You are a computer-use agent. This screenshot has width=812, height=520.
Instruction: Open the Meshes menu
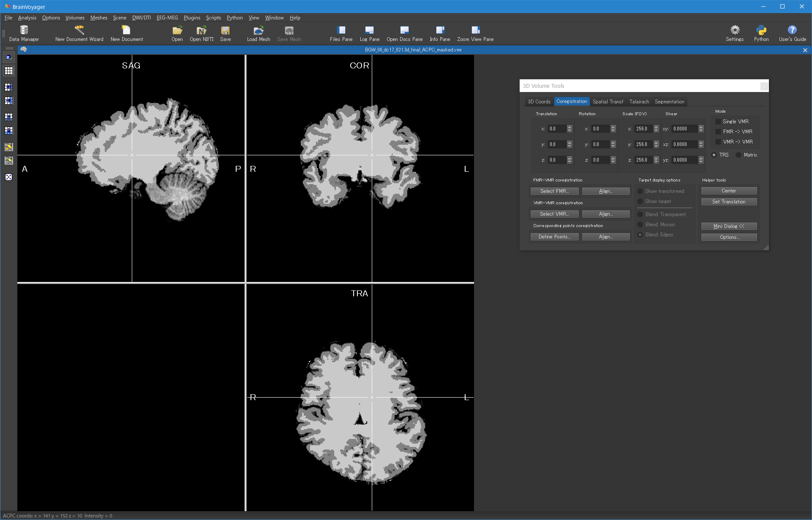pos(99,18)
